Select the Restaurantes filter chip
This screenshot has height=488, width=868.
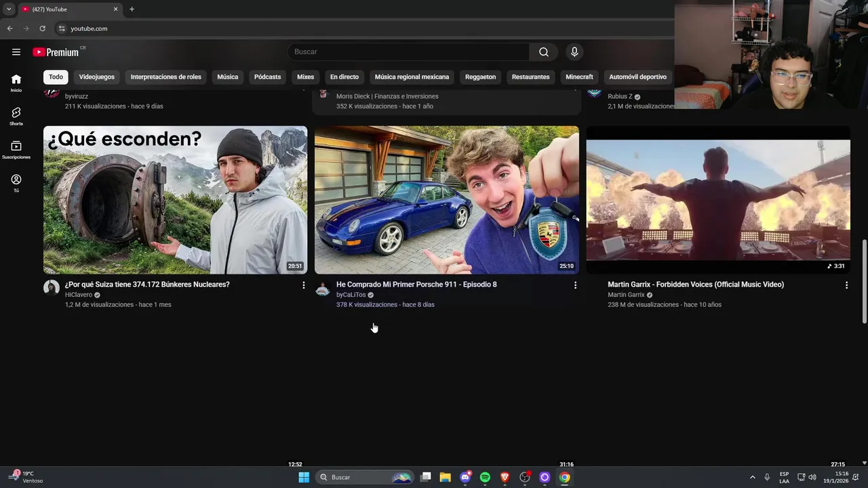531,77
